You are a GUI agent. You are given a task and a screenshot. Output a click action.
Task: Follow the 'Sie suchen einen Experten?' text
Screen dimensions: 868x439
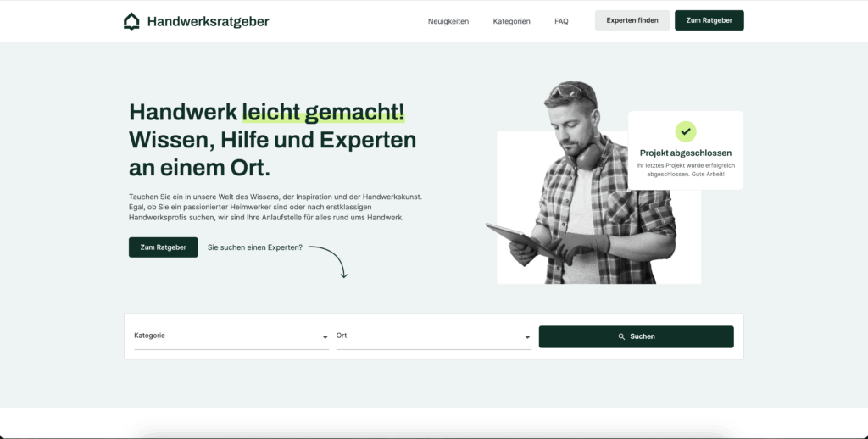click(x=254, y=247)
